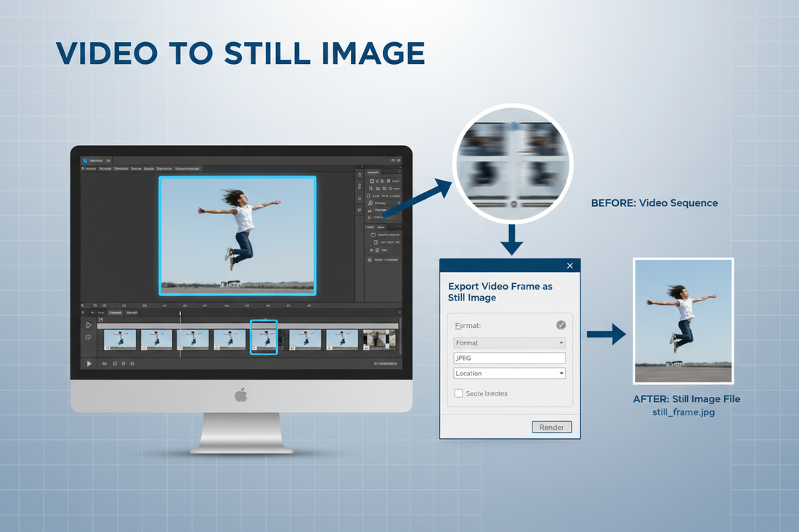Image resolution: width=799 pixels, height=532 pixels.
Task: Select the video track icon at timeline left
Action: point(88,325)
